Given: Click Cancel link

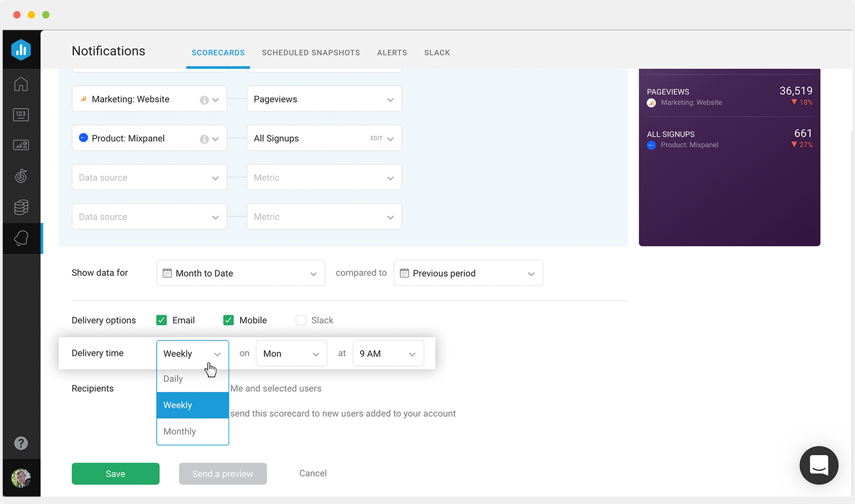Looking at the screenshot, I should coord(313,473).
